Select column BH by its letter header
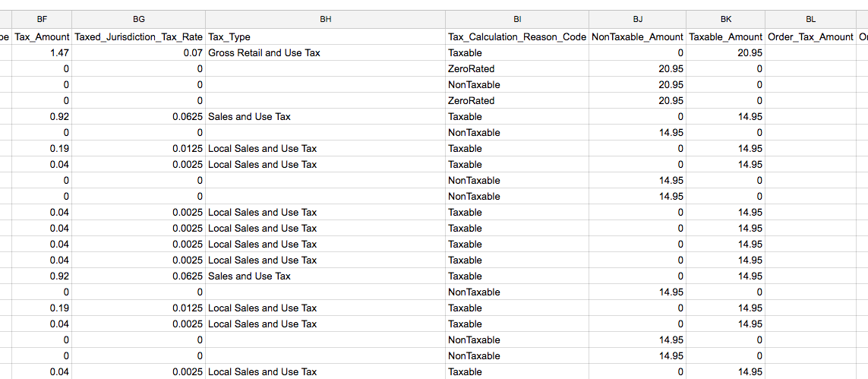The image size is (868, 379). pyautogui.click(x=326, y=19)
